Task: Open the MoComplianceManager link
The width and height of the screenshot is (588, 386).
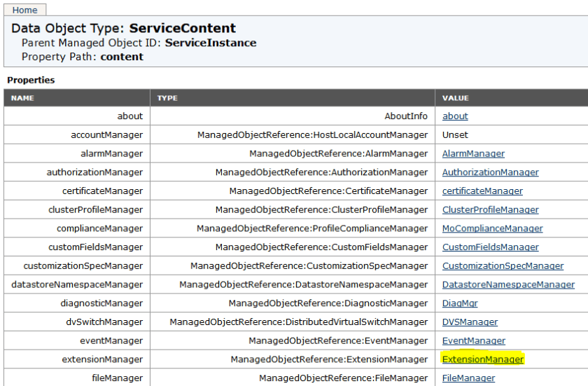Action: (492, 228)
